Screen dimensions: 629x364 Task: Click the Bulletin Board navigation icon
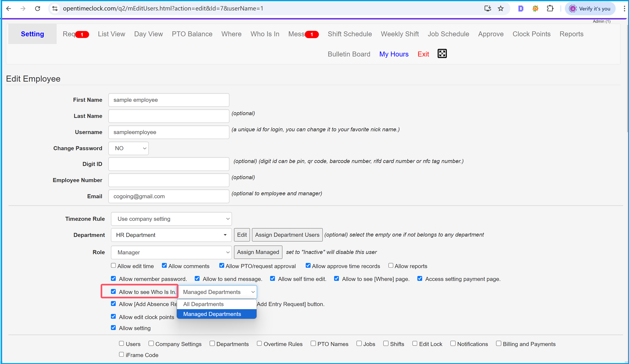(349, 54)
